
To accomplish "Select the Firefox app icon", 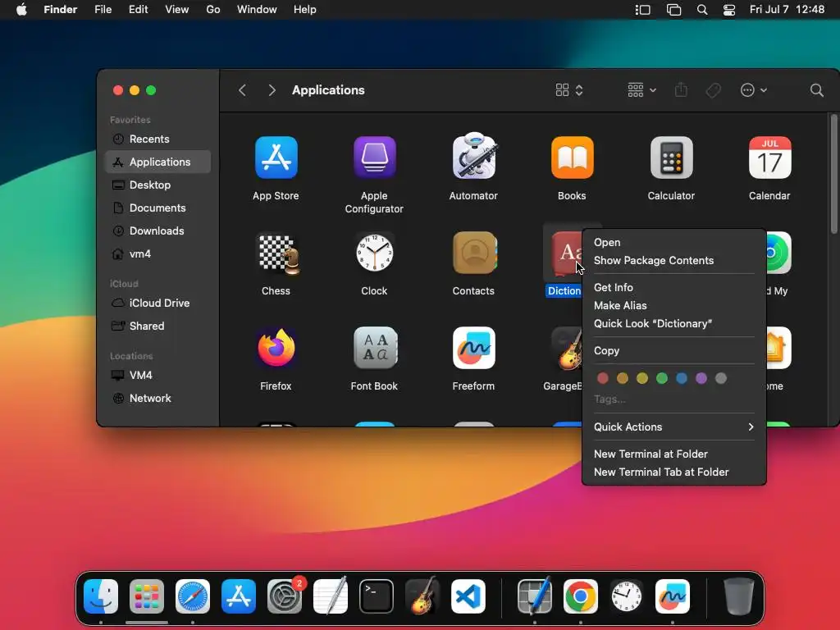I will point(276,348).
